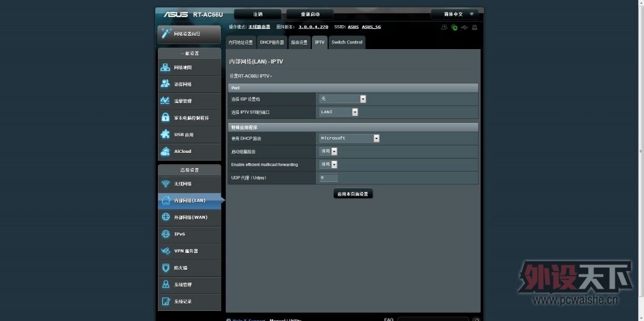Viewport: 644px width, 321px height.
Task: Click the RT-AC66U model name
Action: (x=208, y=15)
